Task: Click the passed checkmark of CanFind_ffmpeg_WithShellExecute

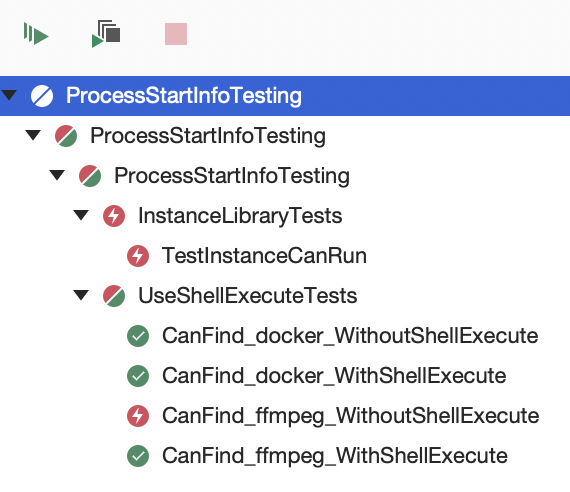Action: [x=138, y=456]
